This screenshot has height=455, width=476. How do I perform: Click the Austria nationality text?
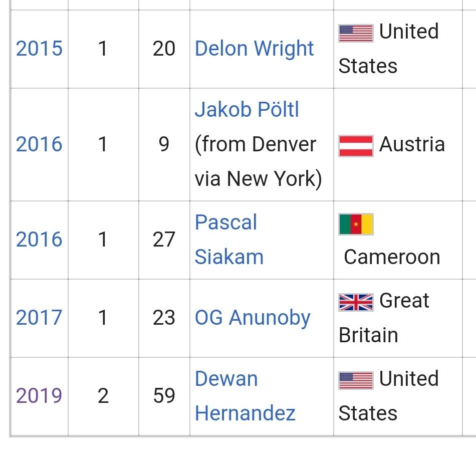[x=412, y=144]
